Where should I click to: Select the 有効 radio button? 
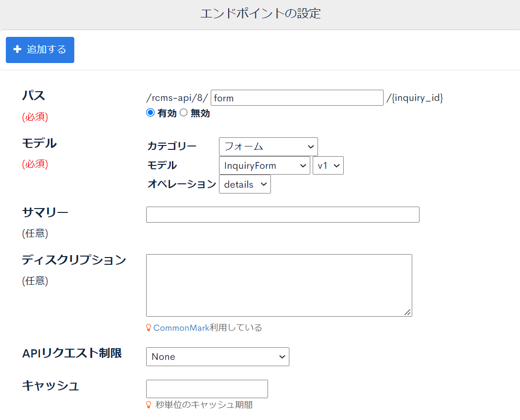tap(150, 113)
